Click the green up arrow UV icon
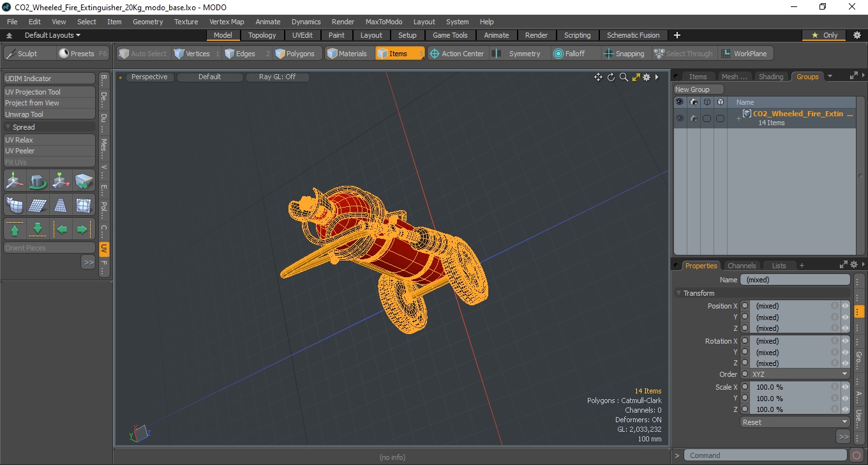This screenshot has width=868, height=465. click(15, 229)
